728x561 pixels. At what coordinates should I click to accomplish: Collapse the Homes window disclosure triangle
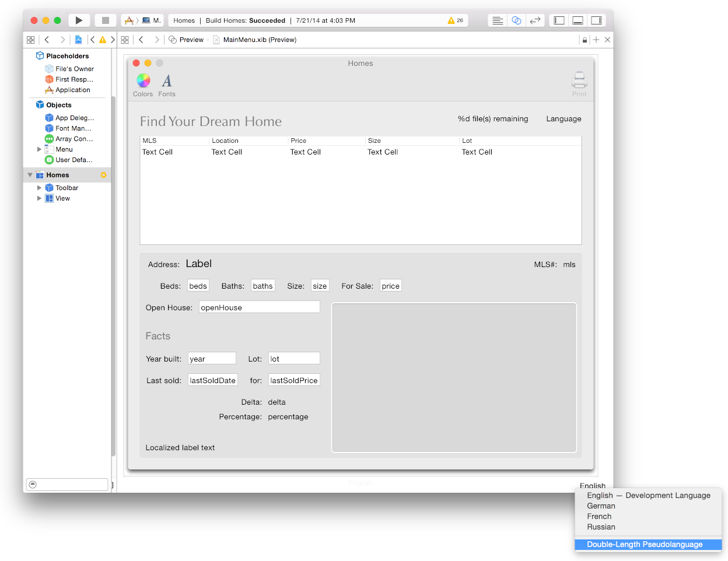[x=30, y=175]
